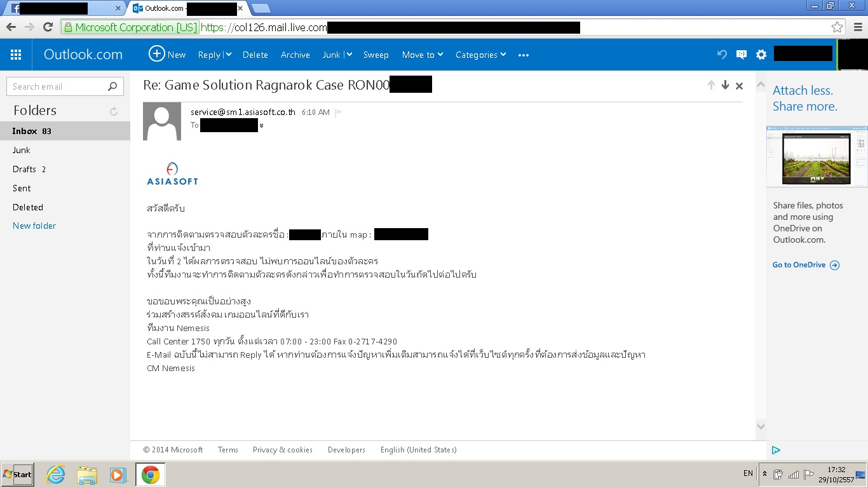Compose a New email
The height and width of the screenshot is (488, 868).
click(x=167, y=54)
